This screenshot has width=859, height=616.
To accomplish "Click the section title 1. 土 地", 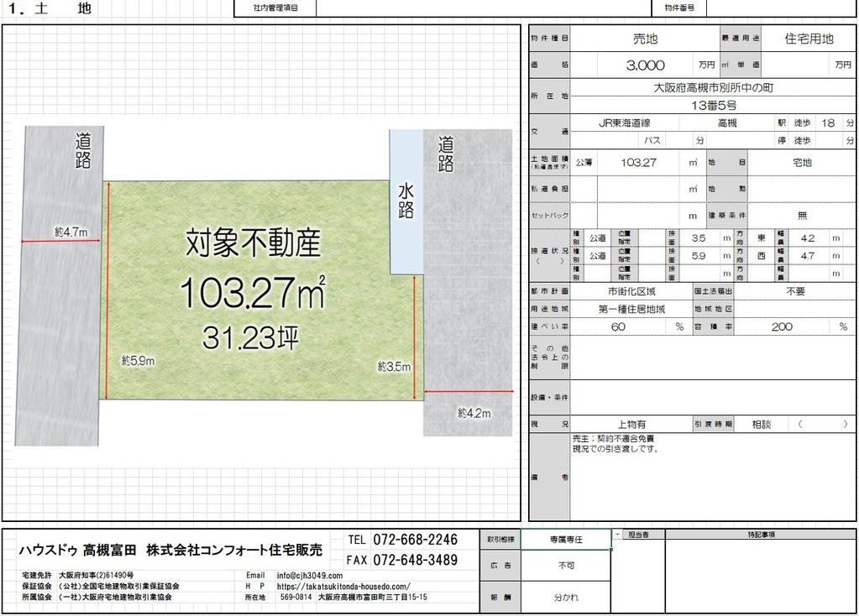I will click(50, 8).
